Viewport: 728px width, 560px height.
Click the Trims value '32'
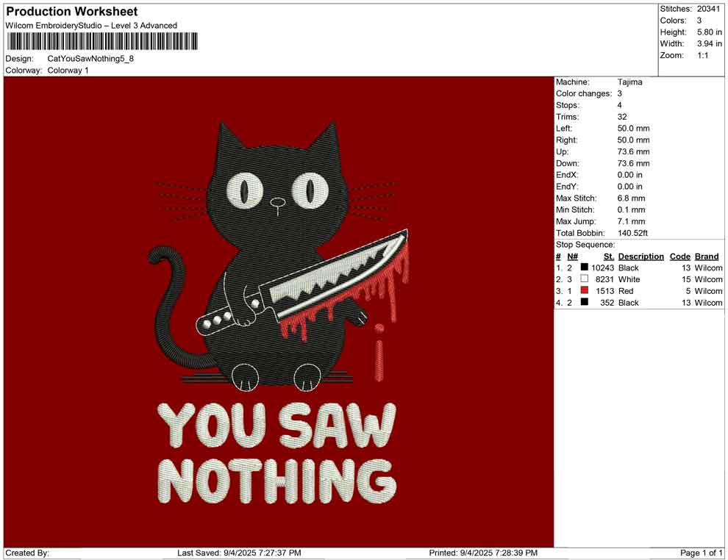tap(622, 117)
